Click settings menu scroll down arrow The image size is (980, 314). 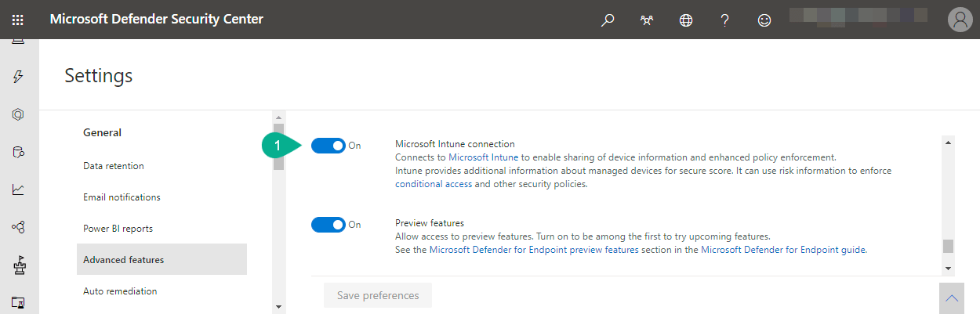click(x=278, y=306)
